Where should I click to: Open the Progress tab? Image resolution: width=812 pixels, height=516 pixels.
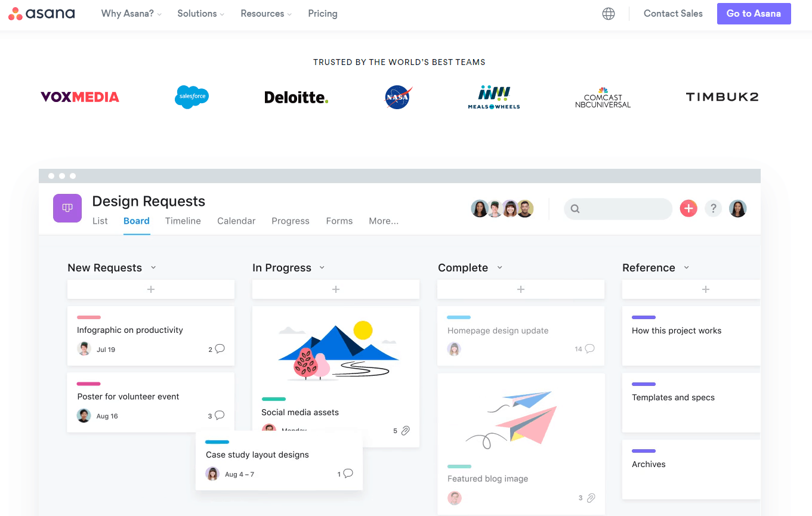point(291,221)
